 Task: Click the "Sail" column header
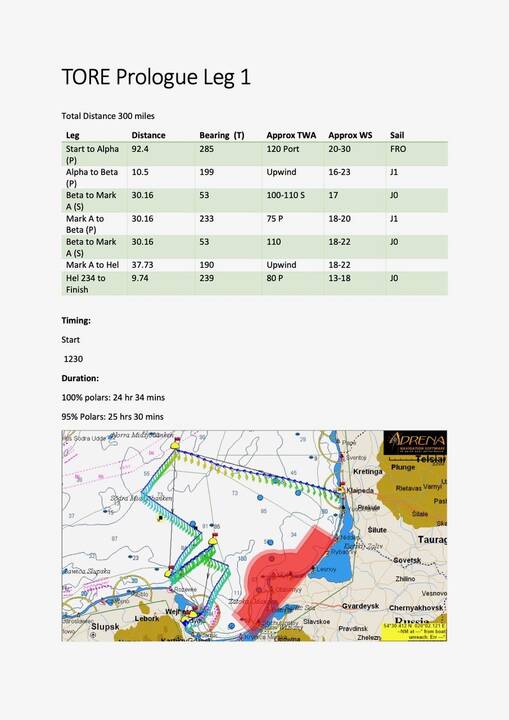[397, 135]
